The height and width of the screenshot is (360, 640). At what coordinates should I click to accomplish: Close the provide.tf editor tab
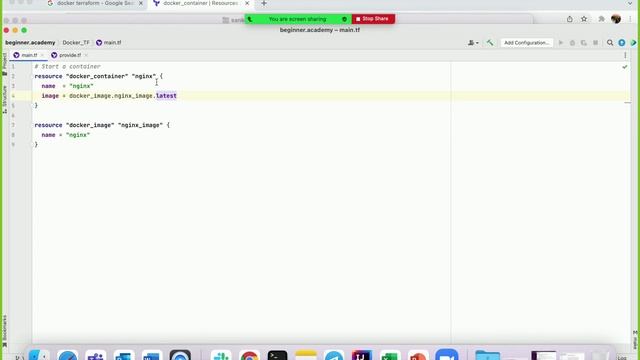point(86,55)
